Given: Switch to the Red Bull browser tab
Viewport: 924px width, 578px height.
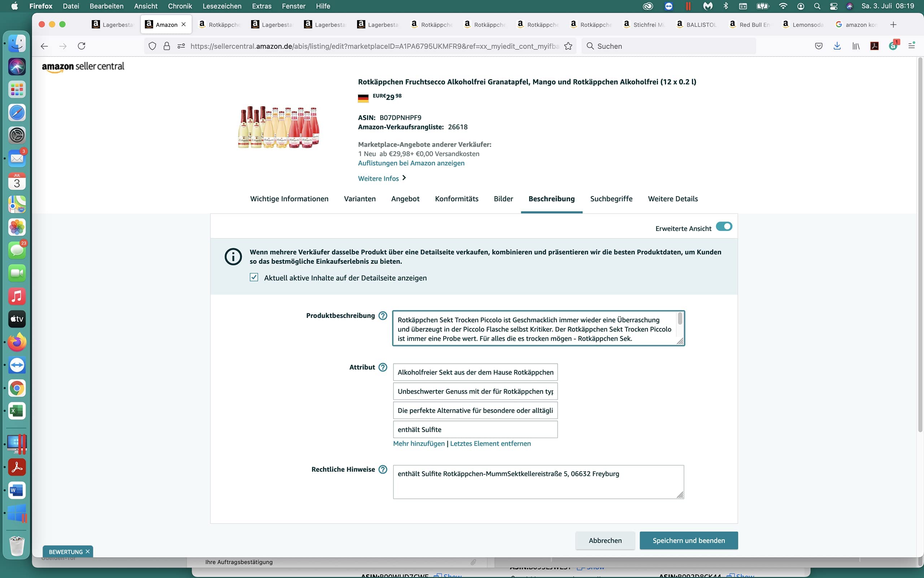Looking at the screenshot, I should pyautogui.click(x=750, y=25).
